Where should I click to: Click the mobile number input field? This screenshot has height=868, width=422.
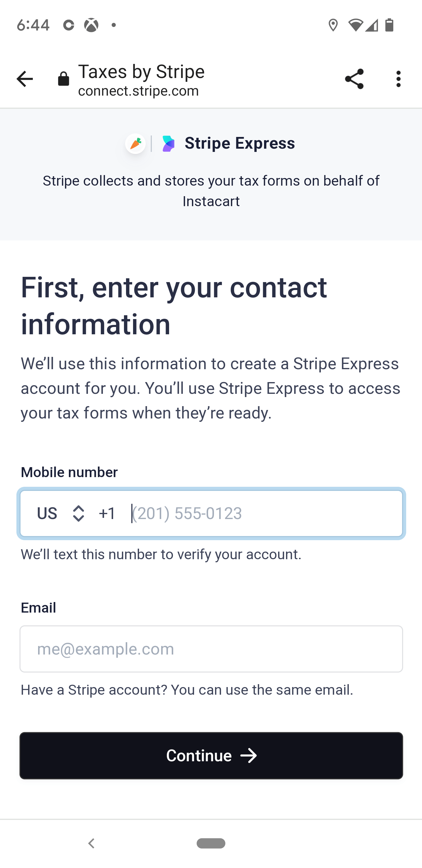263,513
